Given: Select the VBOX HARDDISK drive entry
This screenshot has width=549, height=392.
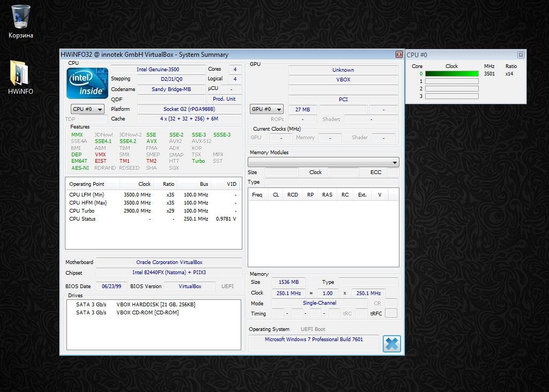Looking at the screenshot, I should tap(154, 305).
